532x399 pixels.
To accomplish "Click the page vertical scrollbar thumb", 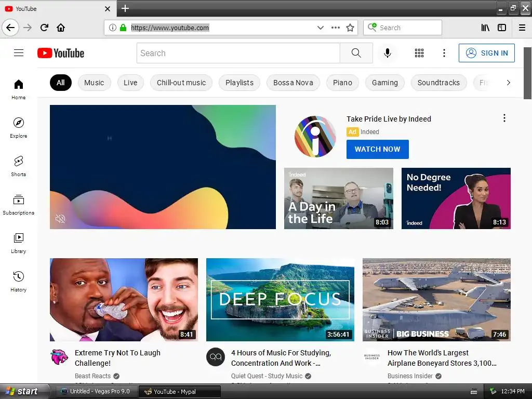I will 528,73.
